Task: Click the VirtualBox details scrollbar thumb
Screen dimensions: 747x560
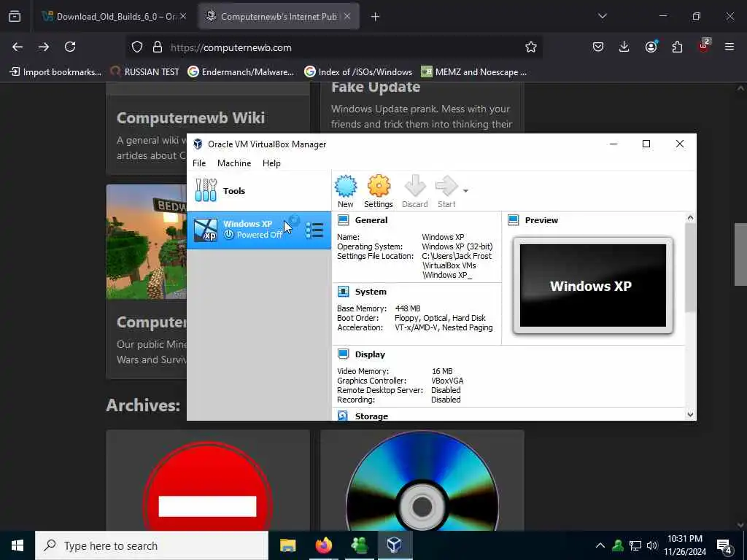Action: (690, 268)
